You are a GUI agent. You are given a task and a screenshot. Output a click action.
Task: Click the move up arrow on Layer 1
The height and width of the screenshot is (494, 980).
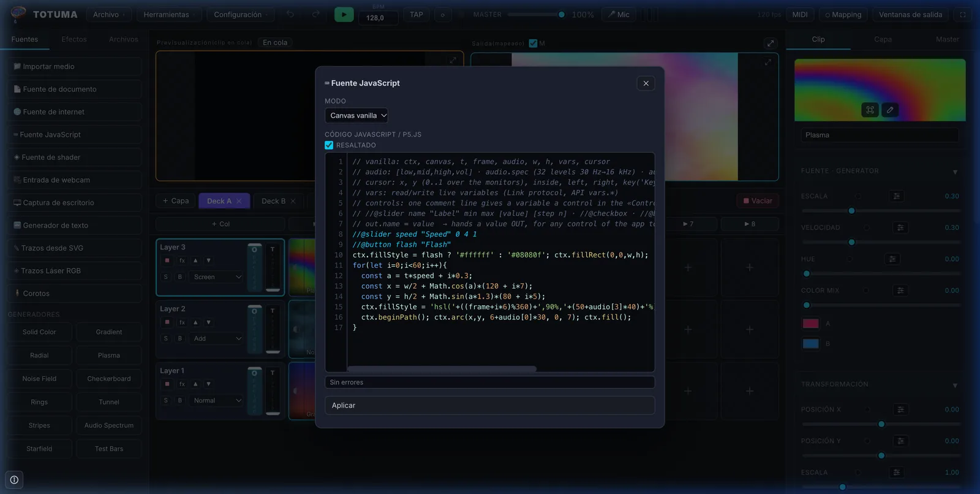click(195, 384)
